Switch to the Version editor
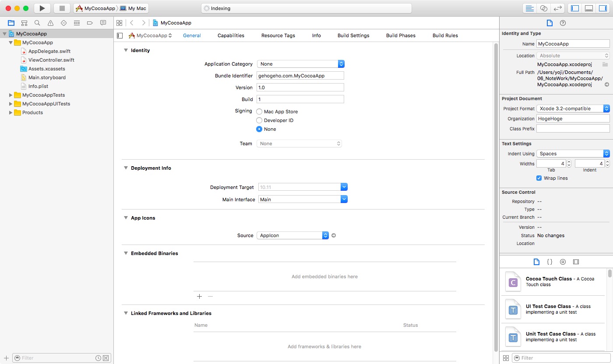Image resolution: width=613 pixels, height=364 pixels. (557, 8)
